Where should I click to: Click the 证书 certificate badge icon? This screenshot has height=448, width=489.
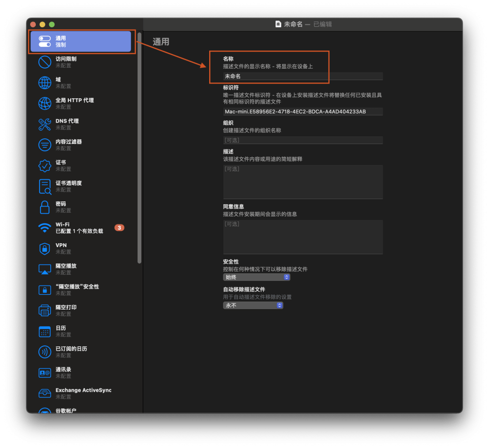(x=44, y=166)
